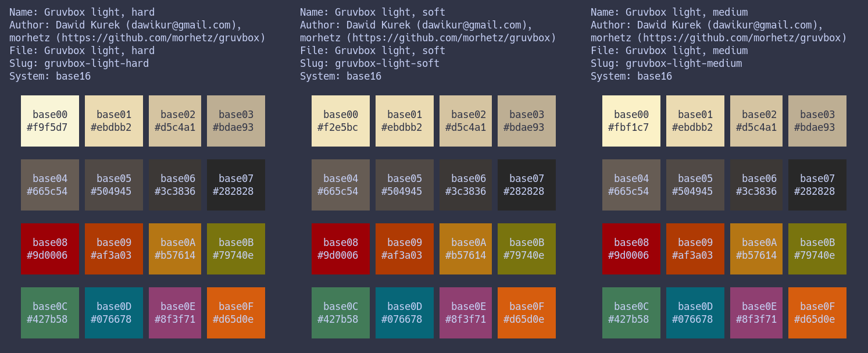Select base09 #af3a03 swatch in soft theme
This screenshot has height=353, width=868.
click(x=405, y=249)
